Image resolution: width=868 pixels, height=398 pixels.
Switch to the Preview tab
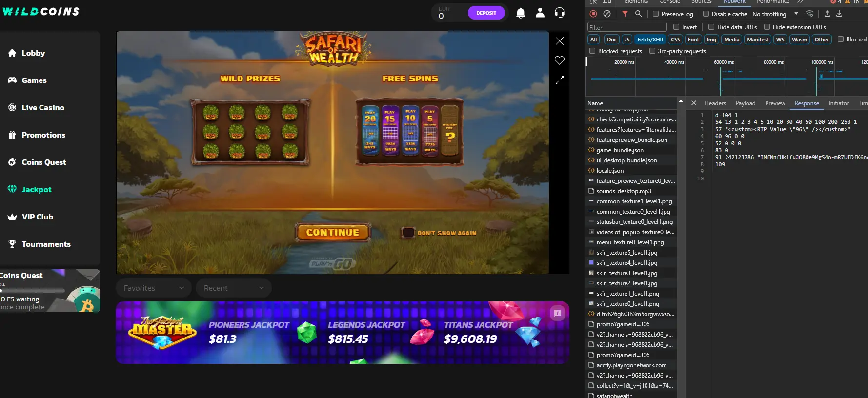(775, 103)
